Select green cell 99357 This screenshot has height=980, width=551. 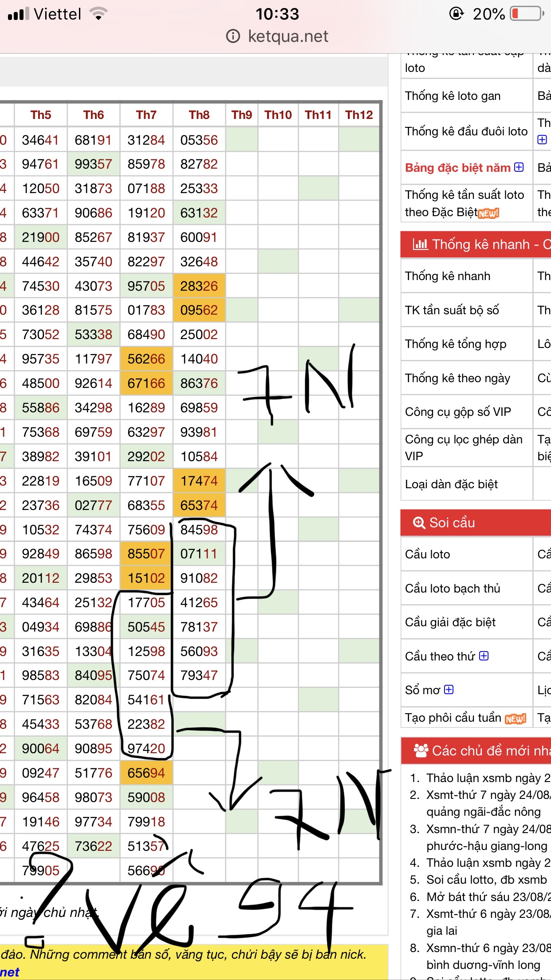94,164
